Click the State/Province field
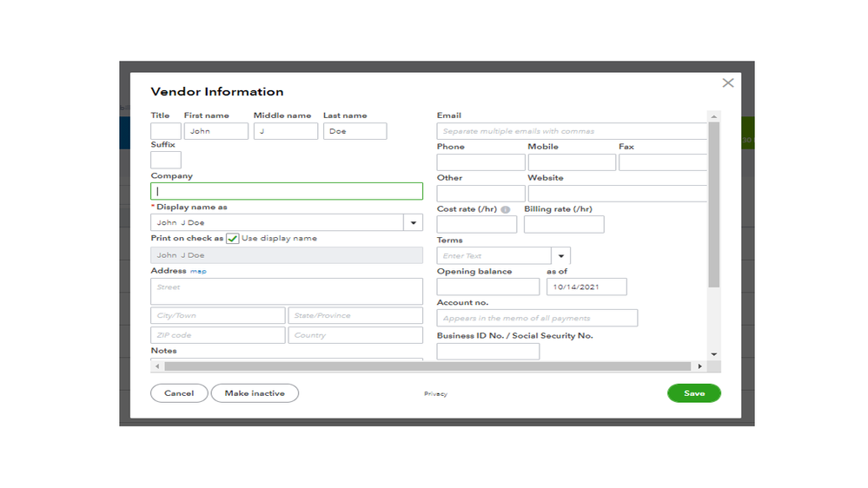This screenshot has width=868, height=488. pos(355,315)
